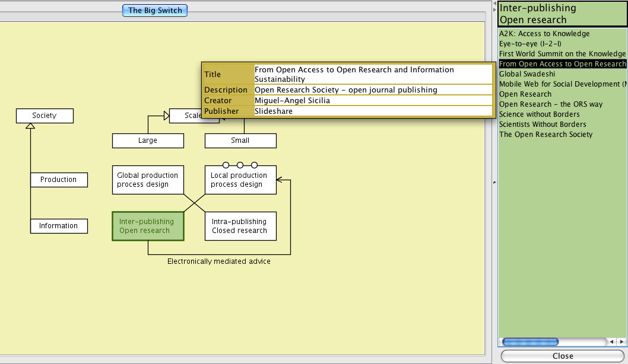Choose 'Scientists Without Borders' from the list
Screen dimensions: 628x364
[x=543, y=124]
